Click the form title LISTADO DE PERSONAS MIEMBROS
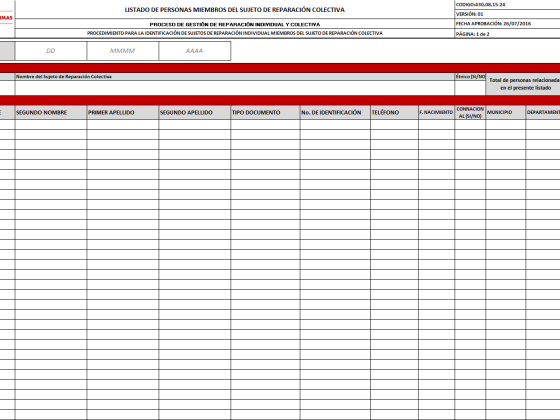This screenshot has height=420, width=560. [235, 10]
